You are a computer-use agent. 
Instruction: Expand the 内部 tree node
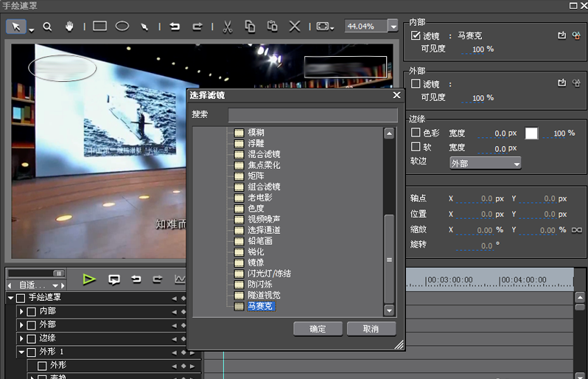pyautogui.click(x=22, y=311)
